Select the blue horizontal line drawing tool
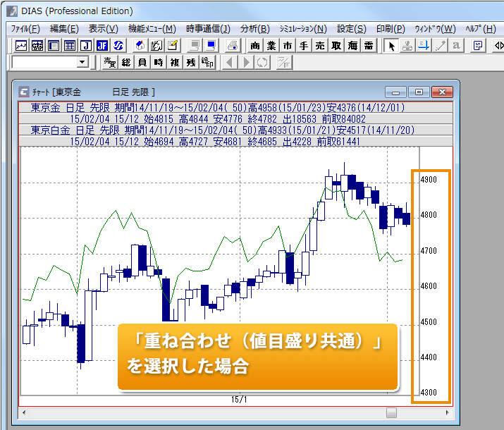The image size is (504, 430). tap(424, 46)
